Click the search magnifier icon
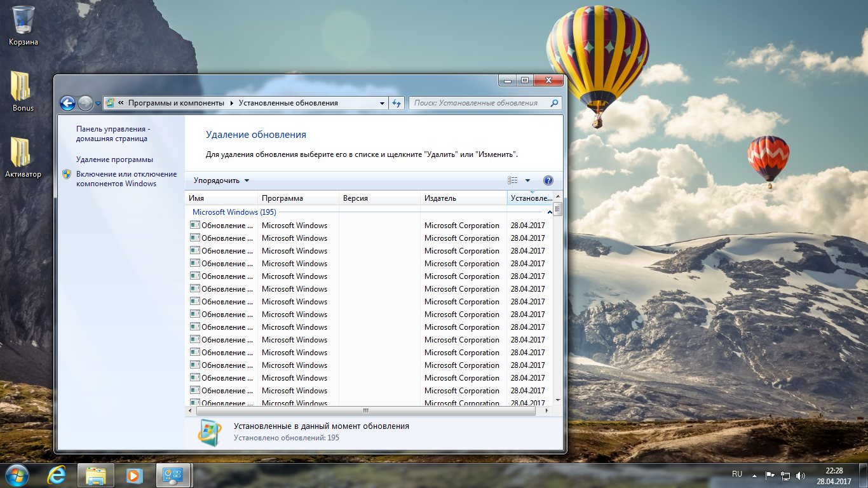The width and height of the screenshot is (868, 488). coord(555,103)
